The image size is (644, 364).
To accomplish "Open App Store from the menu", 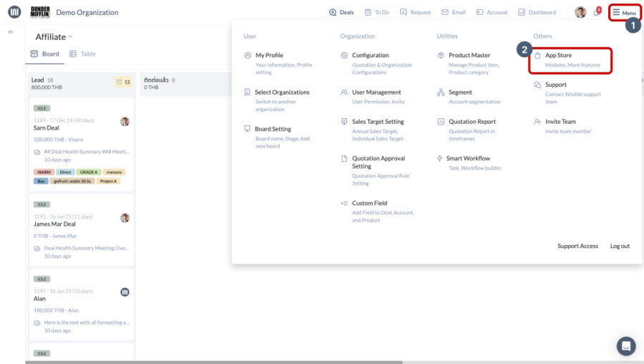I will pyautogui.click(x=558, y=55).
